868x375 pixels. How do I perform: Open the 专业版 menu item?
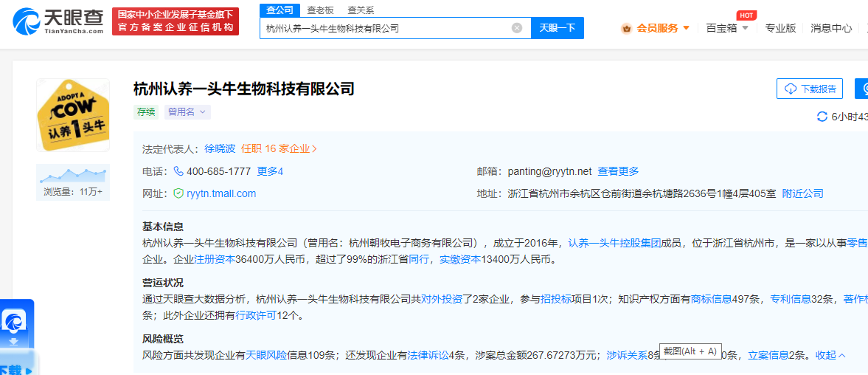[780, 28]
